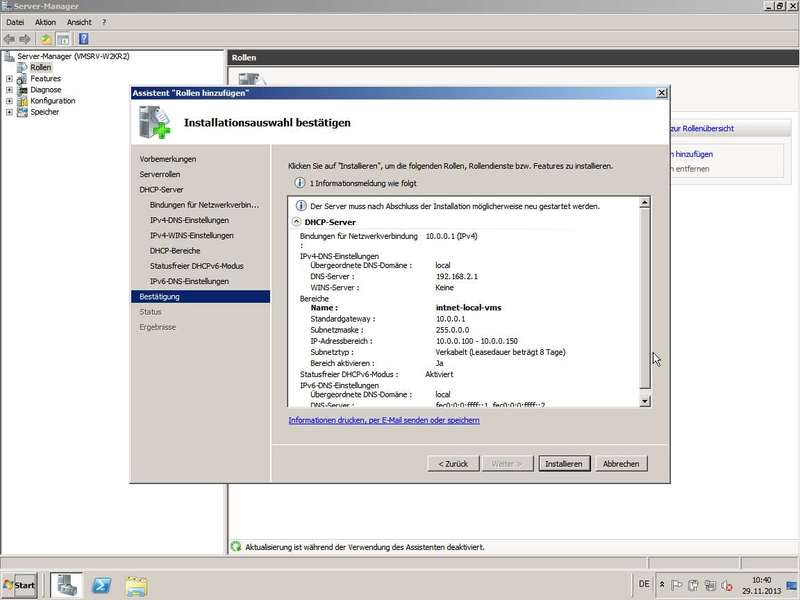Open PowerShell from the taskbar

[101, 585]
